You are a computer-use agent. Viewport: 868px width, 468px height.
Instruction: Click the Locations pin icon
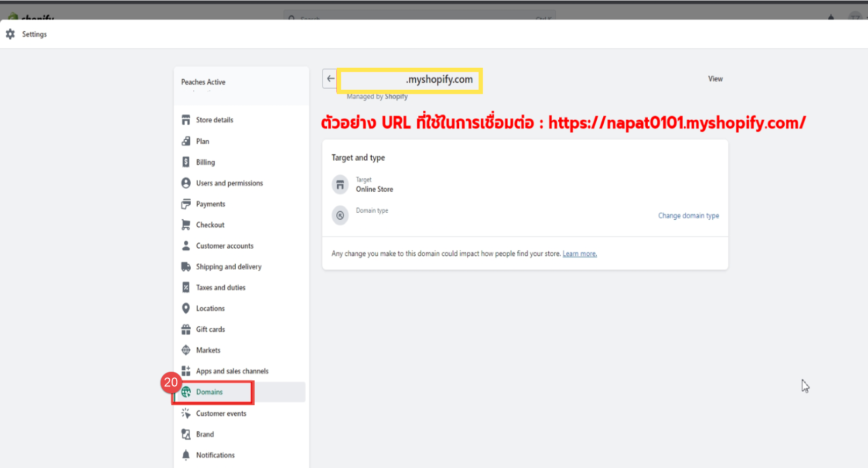186,308
